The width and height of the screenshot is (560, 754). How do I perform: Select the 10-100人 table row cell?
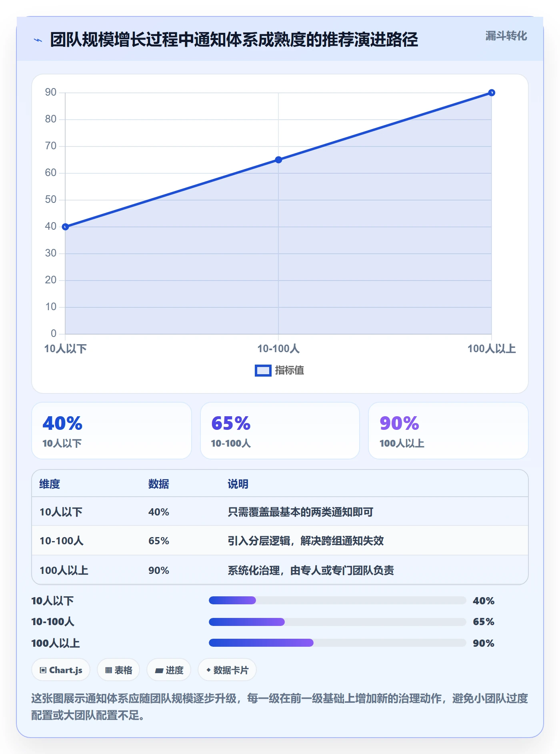coord(62,541)
